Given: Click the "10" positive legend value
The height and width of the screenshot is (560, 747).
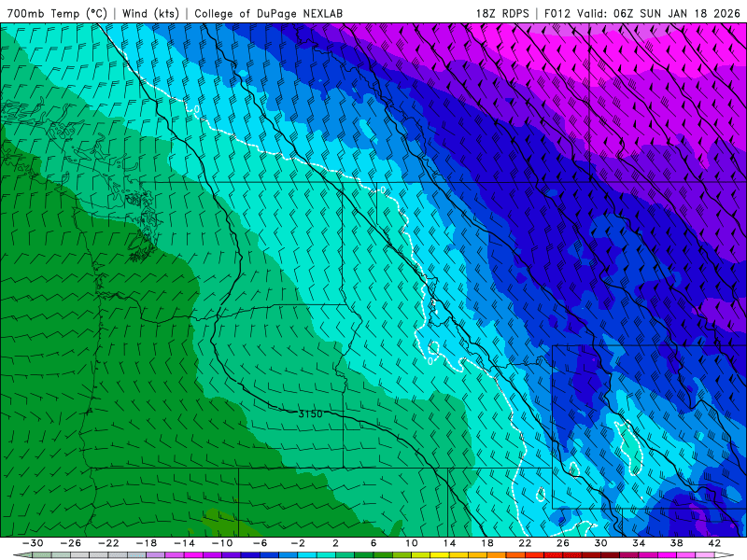Looking at the screenshot, I should (x=412, y=543).
